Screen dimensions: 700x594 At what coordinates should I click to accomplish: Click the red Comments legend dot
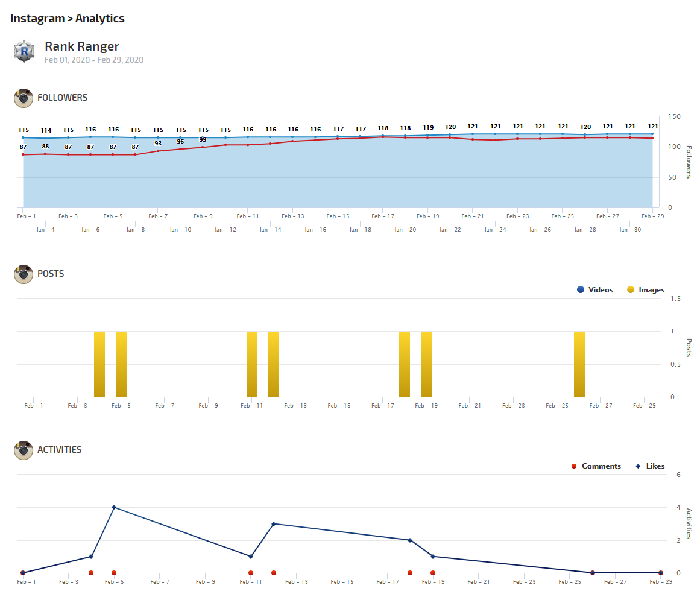click(x=574, y=466)
